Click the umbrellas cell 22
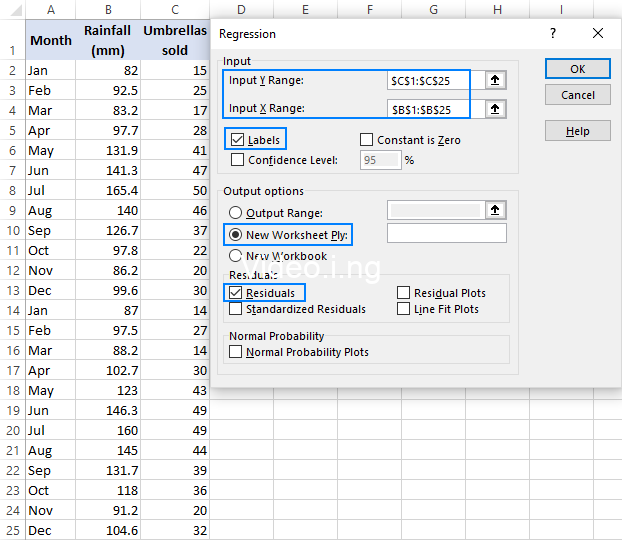 click(175, 250)
